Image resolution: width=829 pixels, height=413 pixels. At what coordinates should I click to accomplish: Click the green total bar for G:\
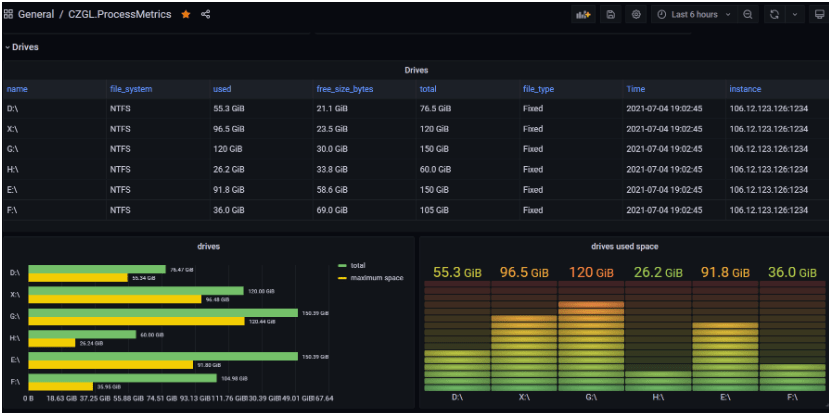tap(163, 313)
